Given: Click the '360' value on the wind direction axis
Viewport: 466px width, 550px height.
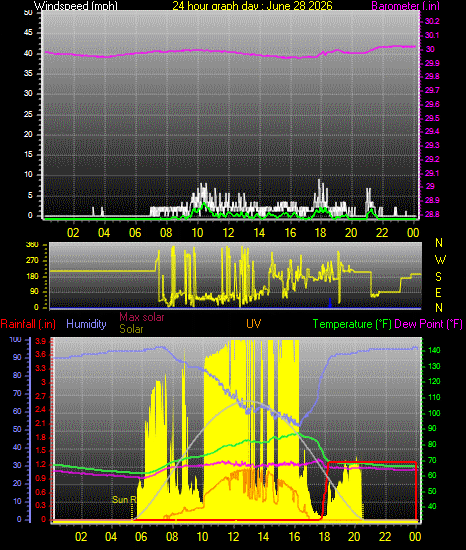Looking at the screenshot, I should point(32,245).
